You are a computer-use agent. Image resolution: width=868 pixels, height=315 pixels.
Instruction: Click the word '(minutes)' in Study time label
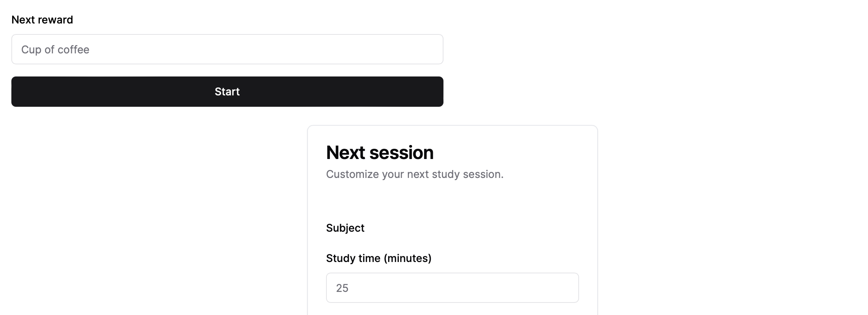[x=407, y=258]
